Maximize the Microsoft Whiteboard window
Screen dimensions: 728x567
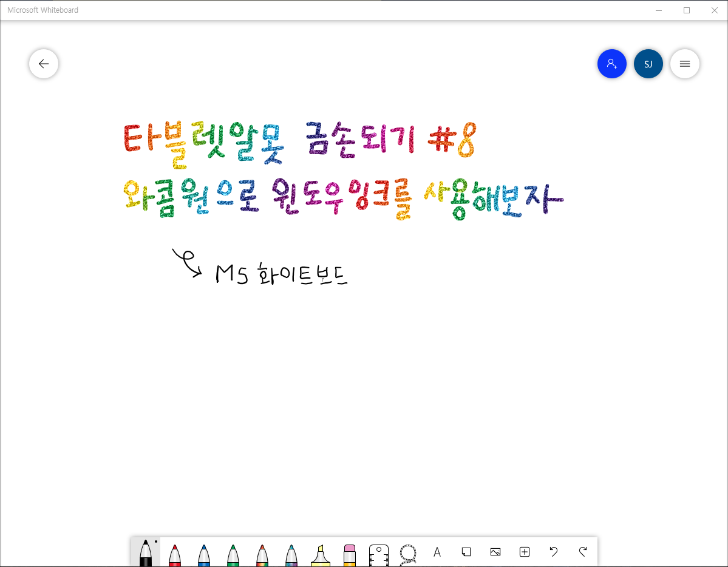[687, 10]
